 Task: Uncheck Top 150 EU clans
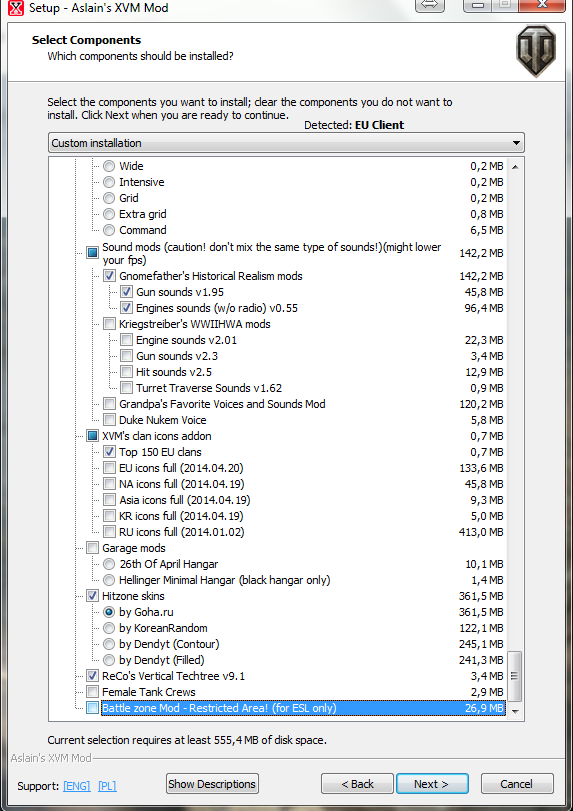pos(109,452)
